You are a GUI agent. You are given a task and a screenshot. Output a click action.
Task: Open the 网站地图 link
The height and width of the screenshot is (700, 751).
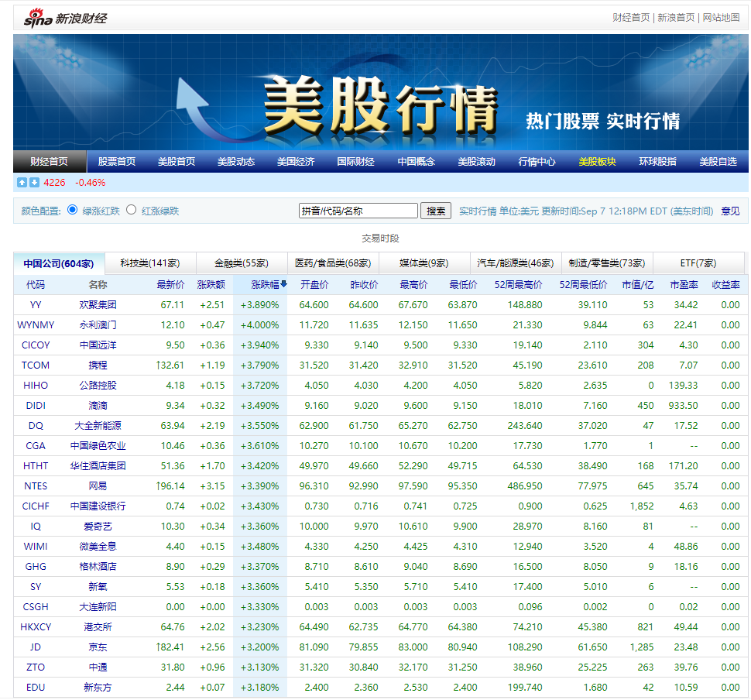coord(721,18)
